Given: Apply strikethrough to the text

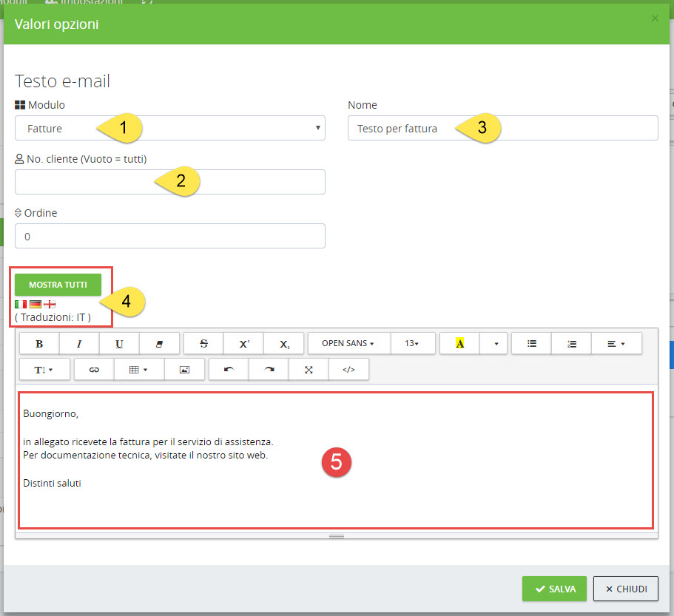Looking at the screenshot, I should (x=204, y=344).
